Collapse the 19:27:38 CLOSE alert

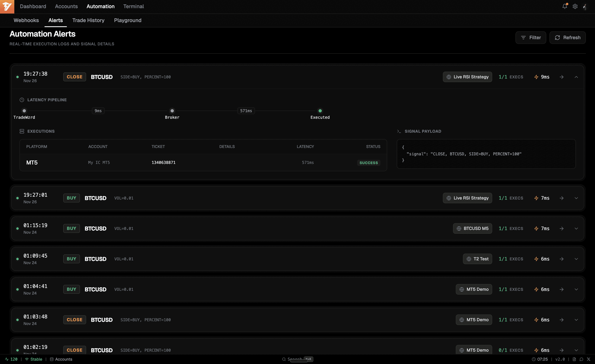click(x=576, y=77)
